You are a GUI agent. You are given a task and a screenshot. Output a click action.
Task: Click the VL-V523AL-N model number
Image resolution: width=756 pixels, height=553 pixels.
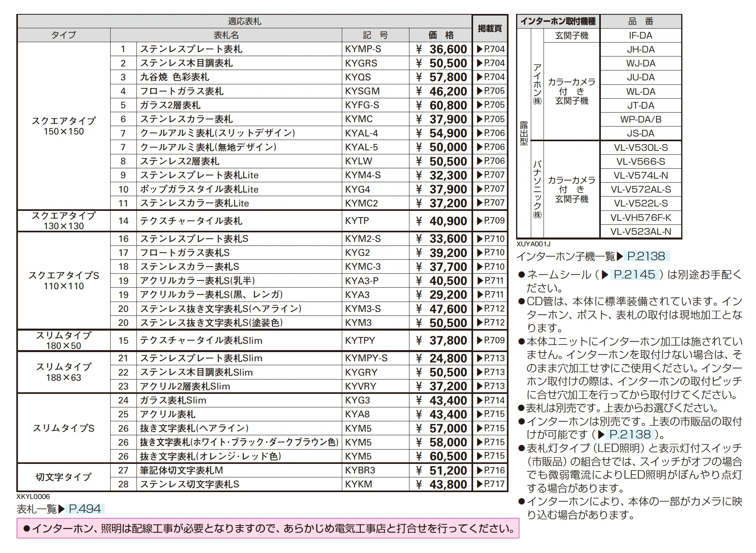[x=641, y=232]
